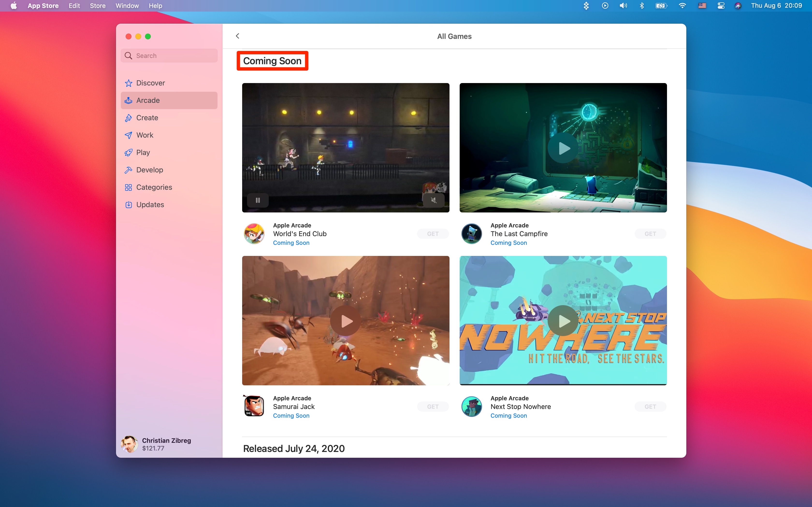Open the Window menu
The height and width of the screenshot is (507, 812).
click(x=127, y=6)
